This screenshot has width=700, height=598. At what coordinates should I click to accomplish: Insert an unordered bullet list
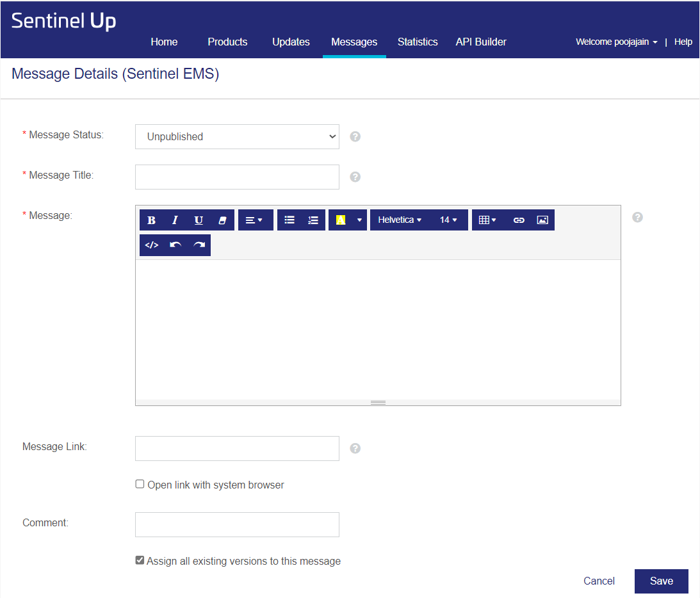tap(289, 220)
